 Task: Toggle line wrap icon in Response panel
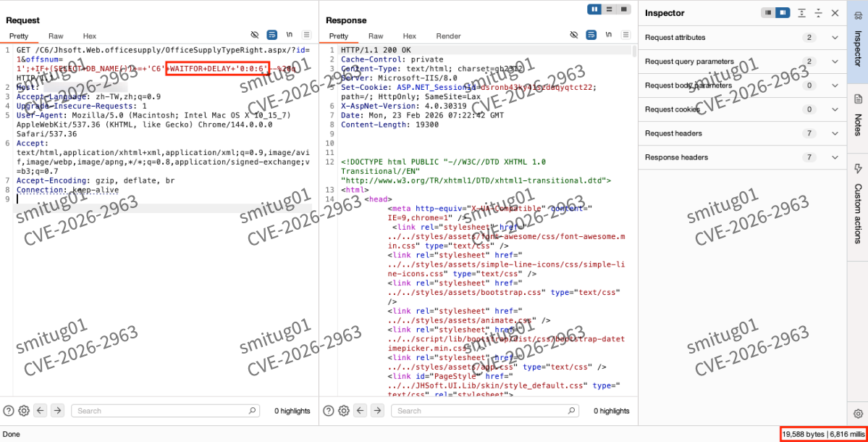tap(591, 35)
